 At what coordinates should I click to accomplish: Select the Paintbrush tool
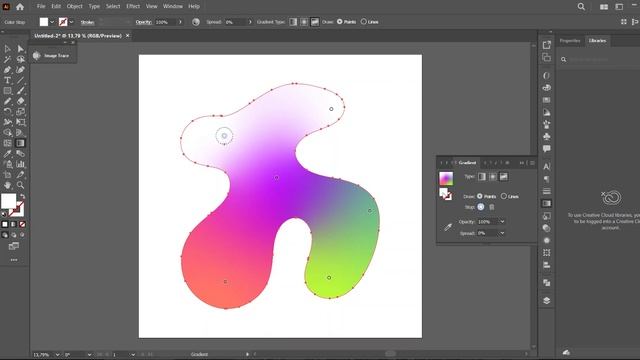(20, 91)
